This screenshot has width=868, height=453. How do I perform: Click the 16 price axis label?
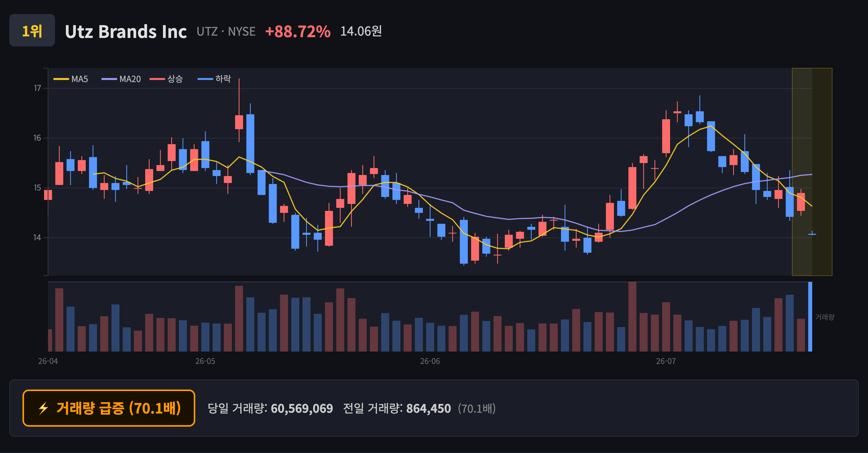click(x=37, y=138)
